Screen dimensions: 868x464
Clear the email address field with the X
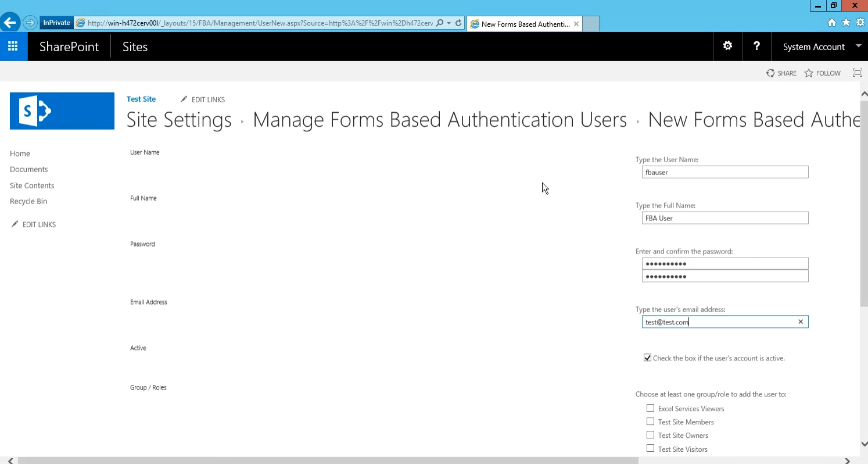pos(800,321)
